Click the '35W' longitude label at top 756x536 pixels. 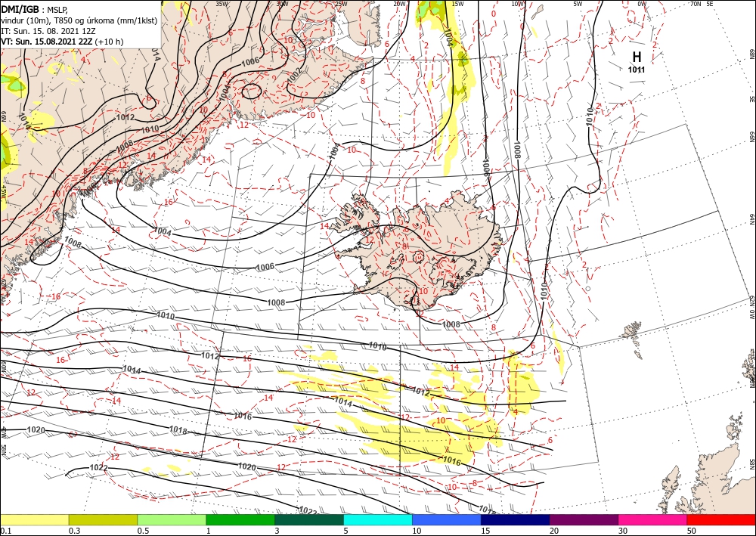tap(222, 4)
